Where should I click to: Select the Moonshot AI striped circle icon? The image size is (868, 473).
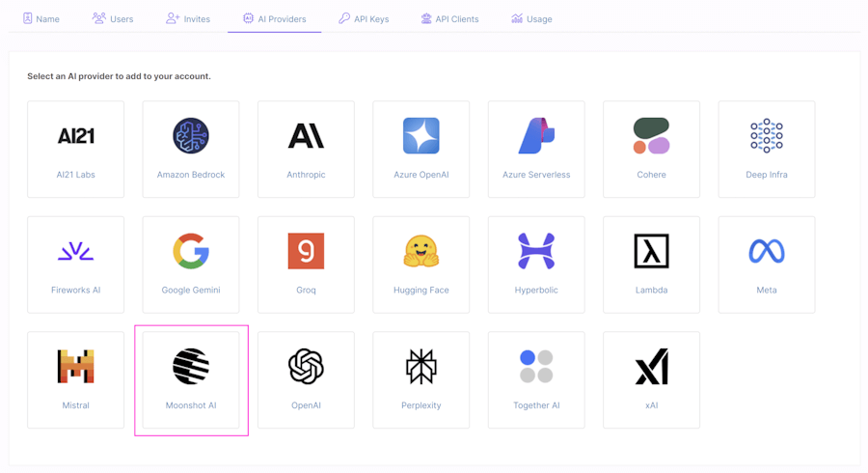point(191,366)
